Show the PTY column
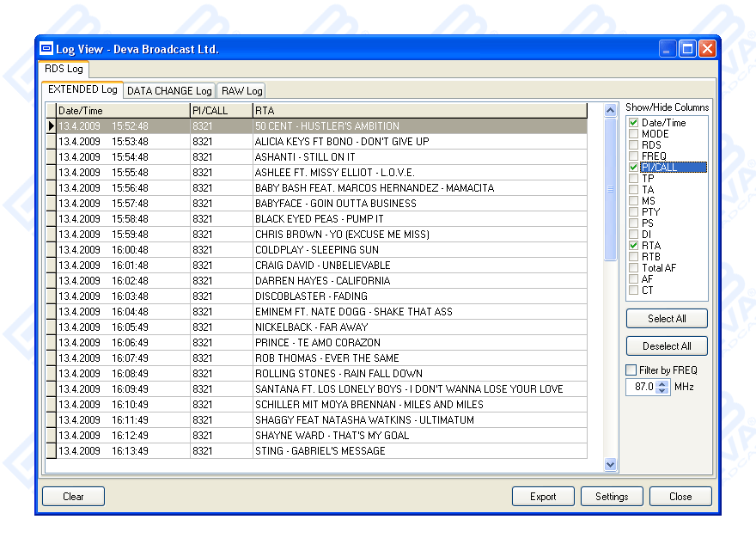The image size is (756, 550). [634, 212]
